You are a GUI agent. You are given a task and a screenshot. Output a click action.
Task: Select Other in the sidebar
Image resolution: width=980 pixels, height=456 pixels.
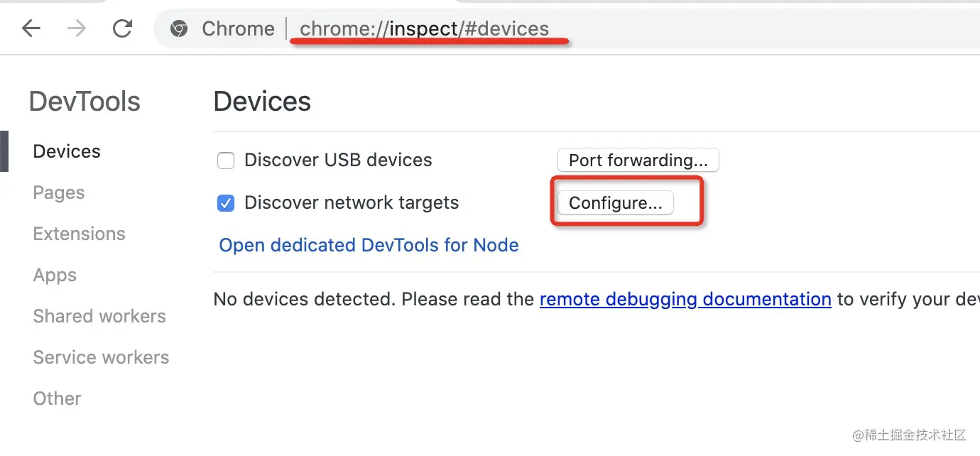coord(57,398)
